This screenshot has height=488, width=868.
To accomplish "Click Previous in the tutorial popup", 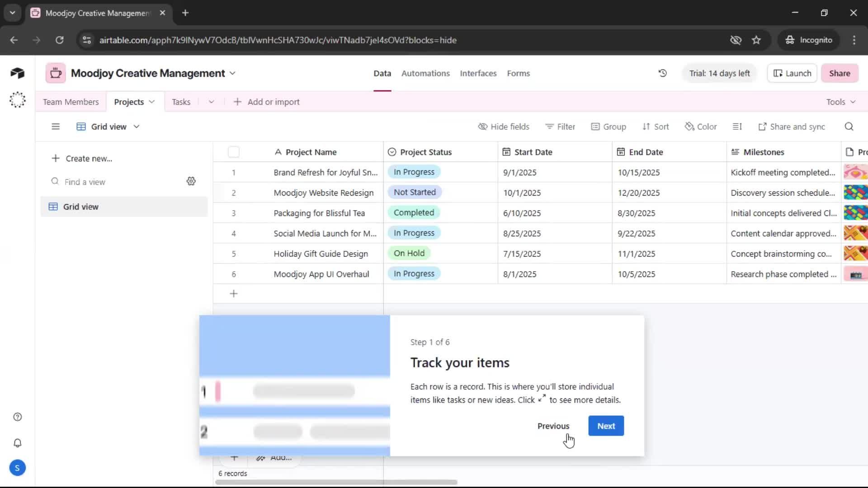I will [x=553, y=426].
